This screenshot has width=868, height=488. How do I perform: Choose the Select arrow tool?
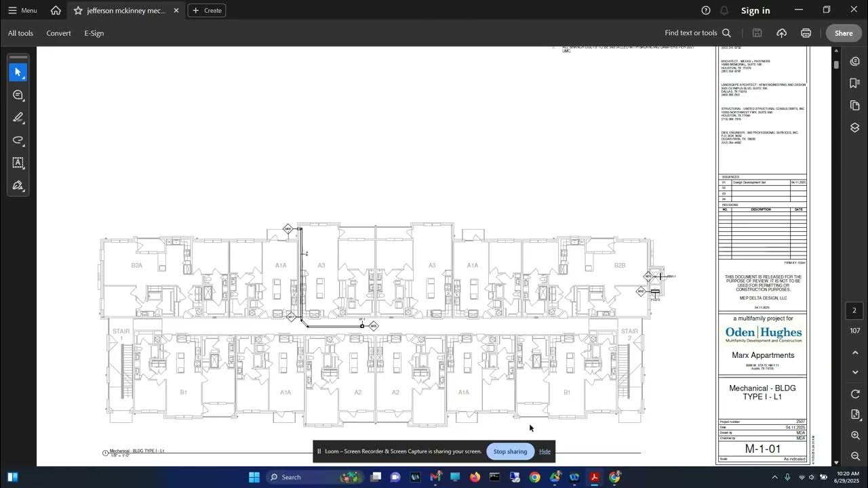coord(18,72)
